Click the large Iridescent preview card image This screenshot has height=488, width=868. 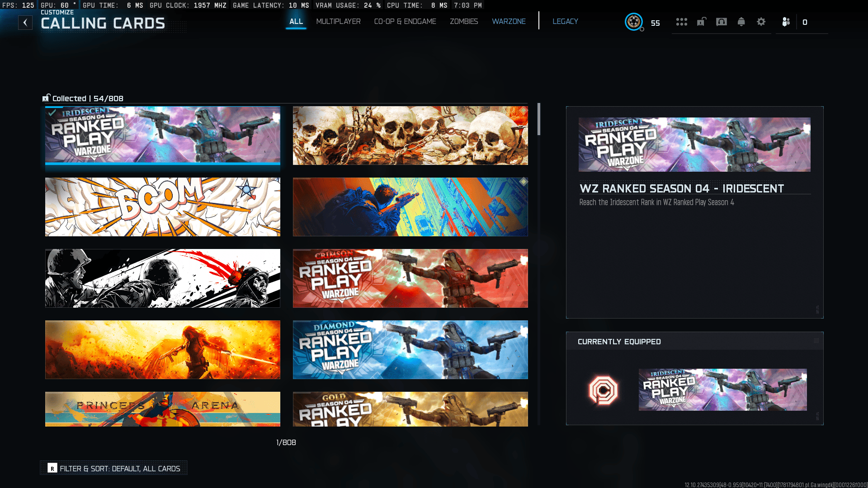694,145
